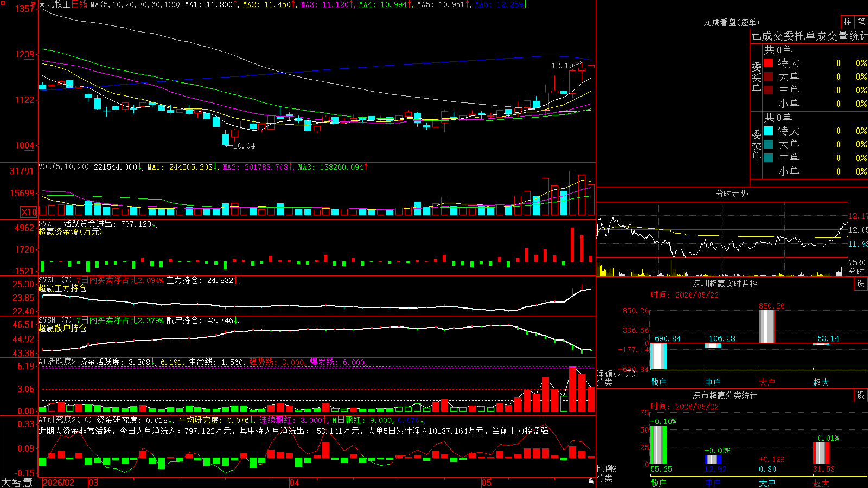Click the 九牧王 stock name
Viewport: 868px width, 488px height.
point(59,4)
